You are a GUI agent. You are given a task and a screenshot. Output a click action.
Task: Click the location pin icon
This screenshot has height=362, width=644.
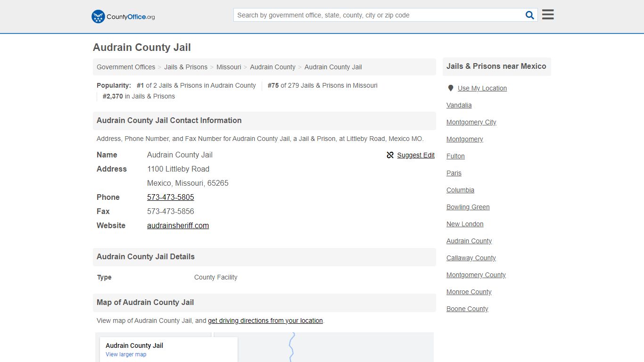(451, 88)
